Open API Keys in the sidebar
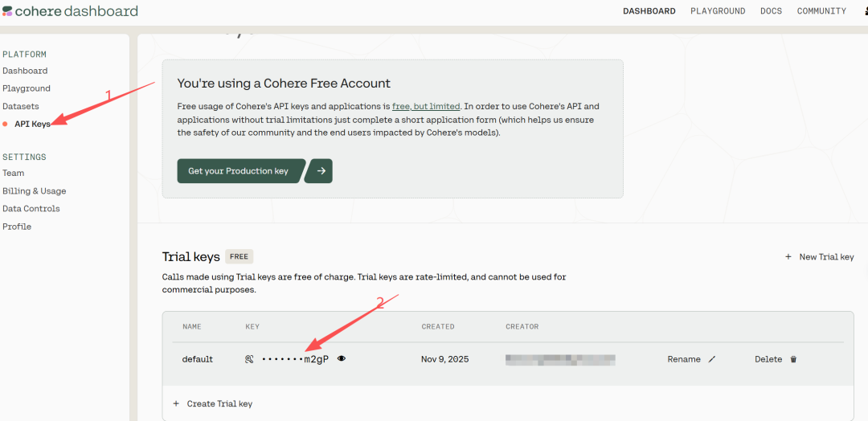The width and height of the screenshot is (868, 421). tap(32, 124)
